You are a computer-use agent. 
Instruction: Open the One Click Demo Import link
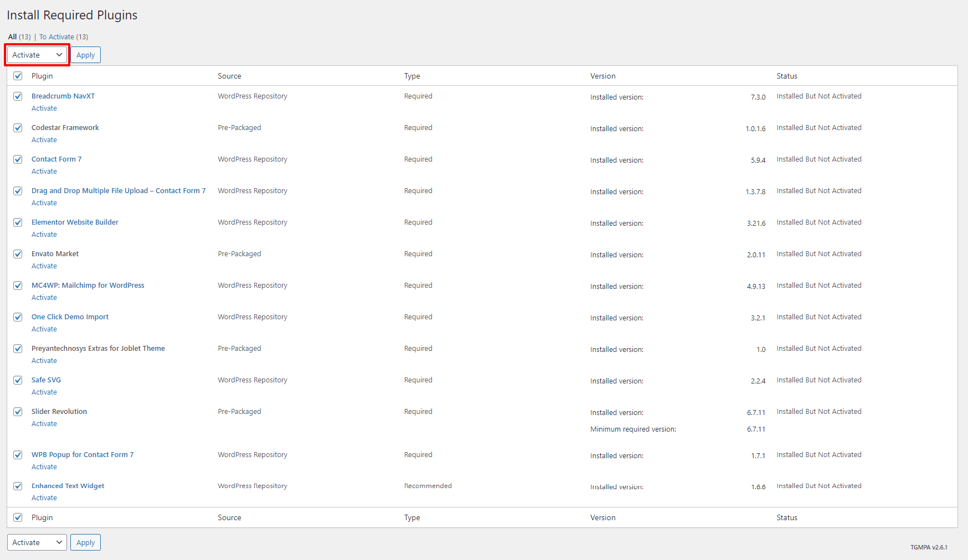tap(70, 317)
